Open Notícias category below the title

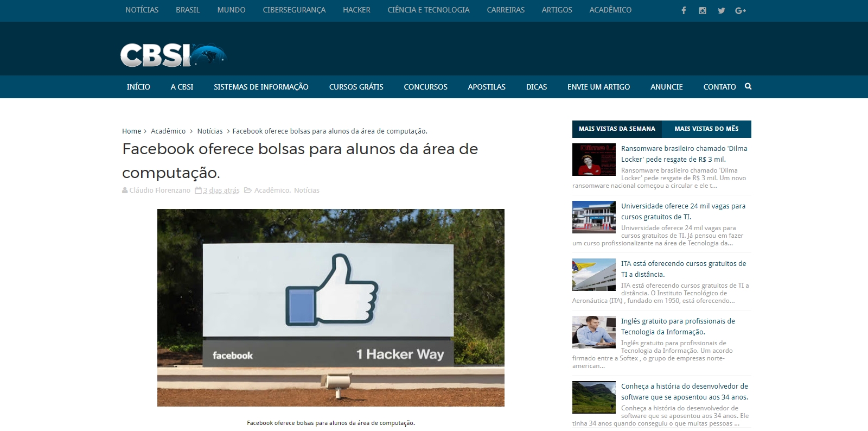[307, 191]
